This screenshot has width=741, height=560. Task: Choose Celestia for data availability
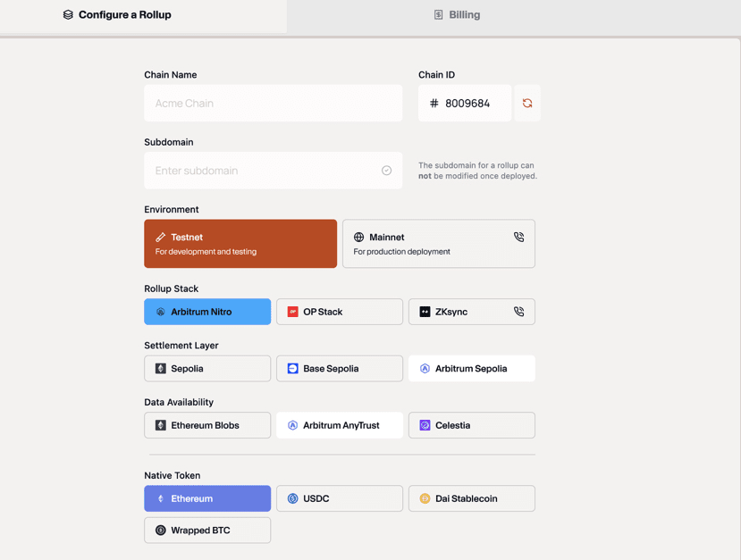tap(471, 425)
